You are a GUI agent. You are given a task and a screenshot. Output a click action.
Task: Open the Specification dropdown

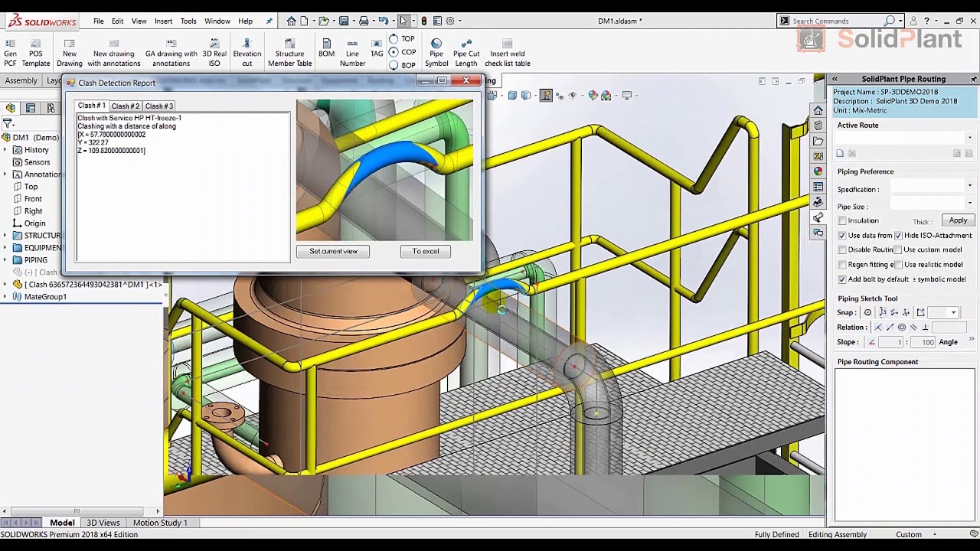(x=969, y=186)
